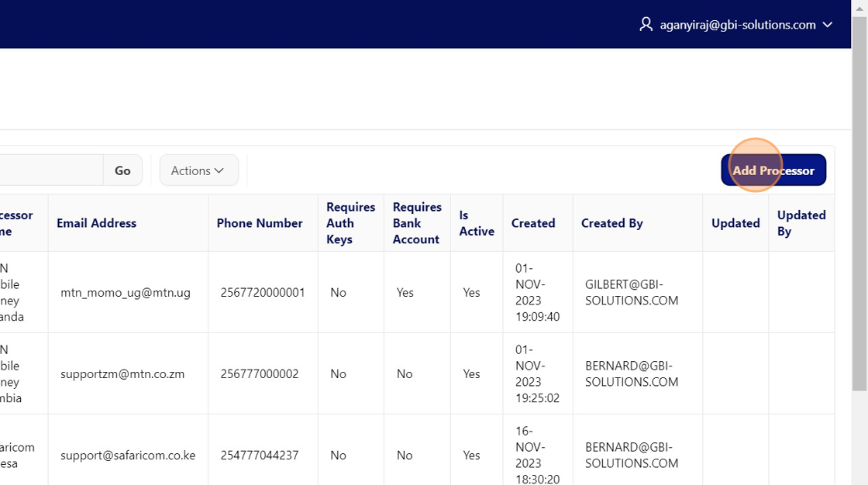
Task: Select the Updated column header
Action: 735,223
